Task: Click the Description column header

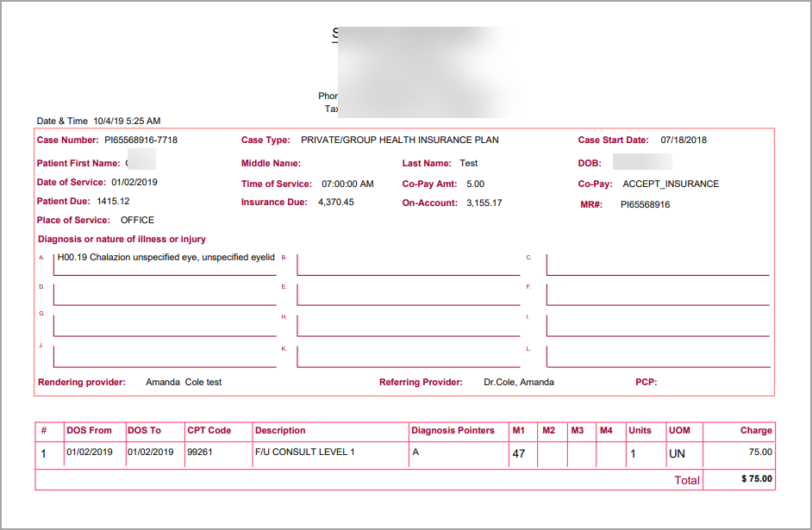Action: pos(280,430)
